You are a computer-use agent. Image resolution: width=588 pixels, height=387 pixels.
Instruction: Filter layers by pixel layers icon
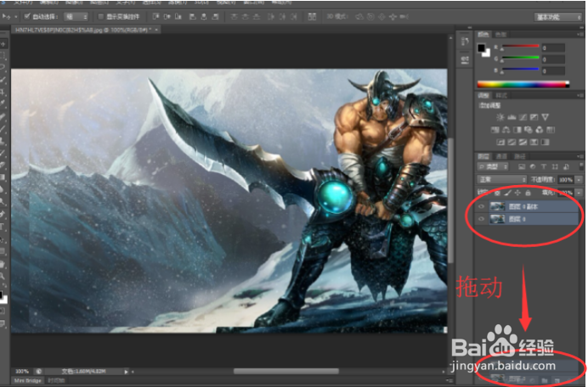[x=521, y=166]
